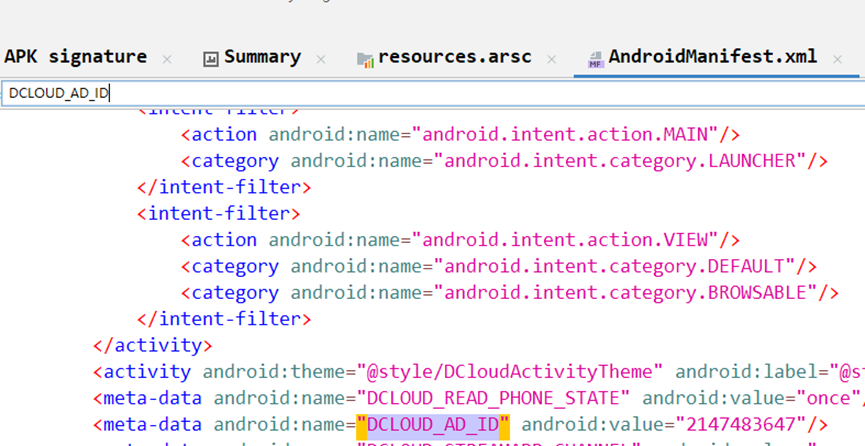Close the APK signature tab

(x=167, y=59)
